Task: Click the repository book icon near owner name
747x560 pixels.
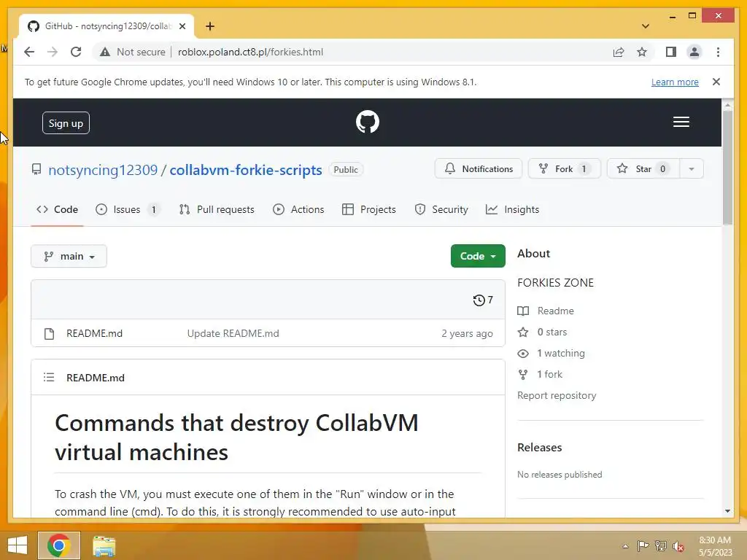Action: coord(36,169)
